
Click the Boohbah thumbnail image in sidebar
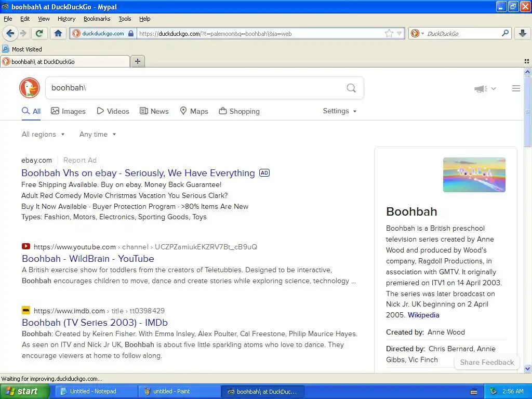[474, 175]
